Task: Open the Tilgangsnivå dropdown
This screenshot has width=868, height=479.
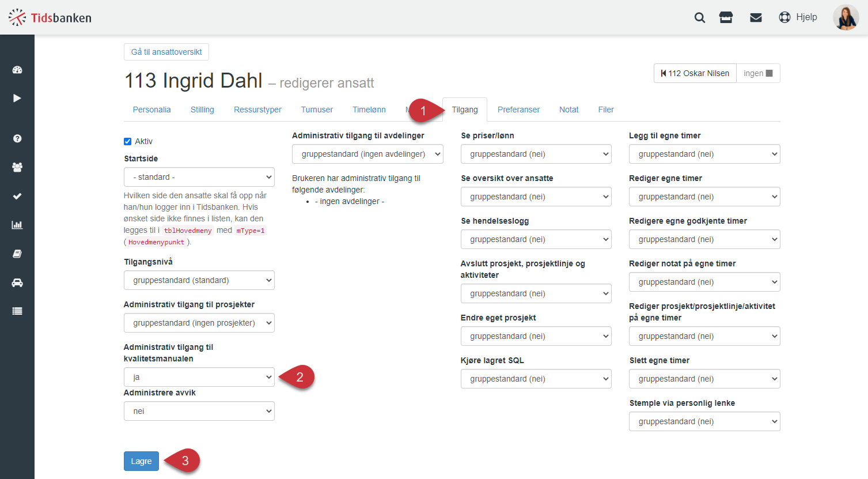Action: coord(199,280)
